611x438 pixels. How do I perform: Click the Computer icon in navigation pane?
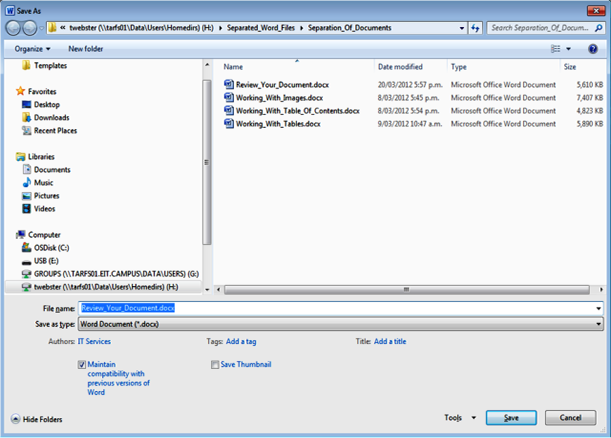20,235
